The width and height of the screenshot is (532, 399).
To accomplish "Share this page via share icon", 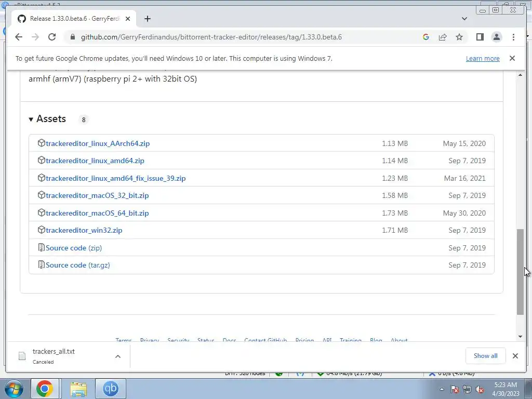I will coord(443,37).
